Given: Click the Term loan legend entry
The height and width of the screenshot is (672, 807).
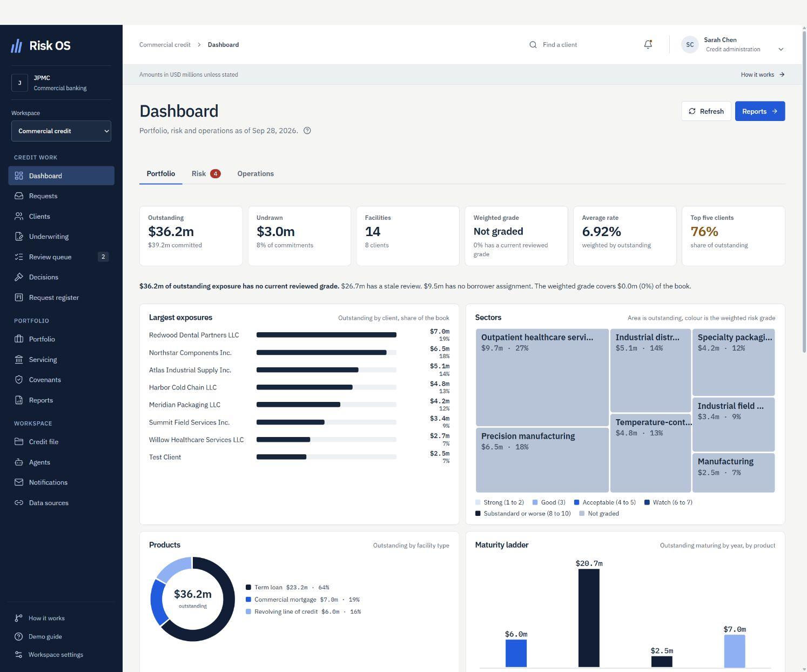Looking at the screenshot, I should 287,587.
